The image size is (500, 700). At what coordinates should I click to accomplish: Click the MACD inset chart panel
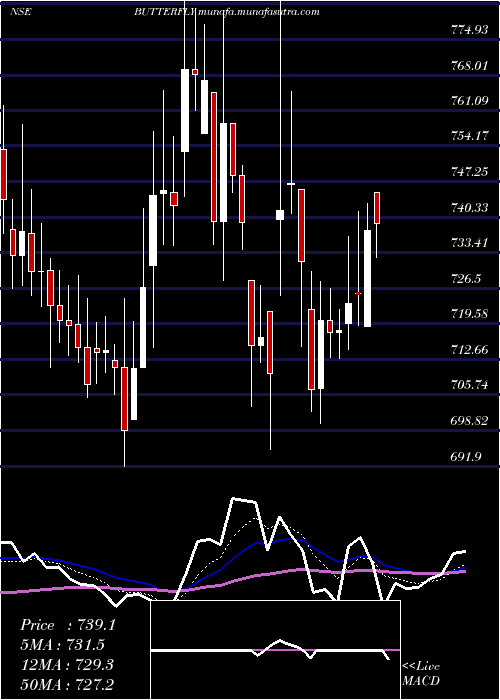coord(275,650)
